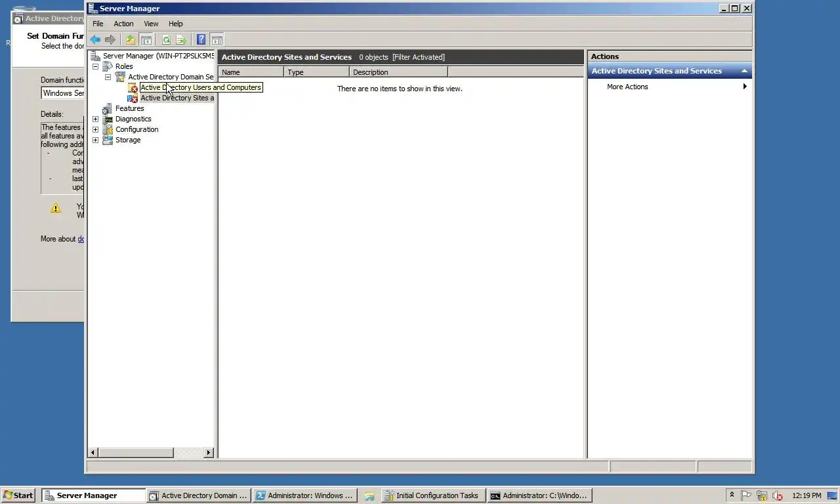
Task: Open Domain functional level dropdown in wizard
Action: point(62,93)
